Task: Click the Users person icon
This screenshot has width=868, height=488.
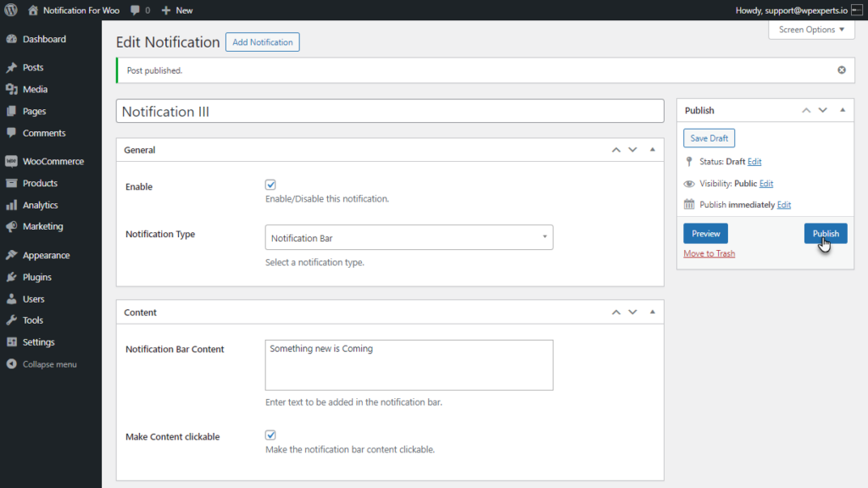Action: 11,299
